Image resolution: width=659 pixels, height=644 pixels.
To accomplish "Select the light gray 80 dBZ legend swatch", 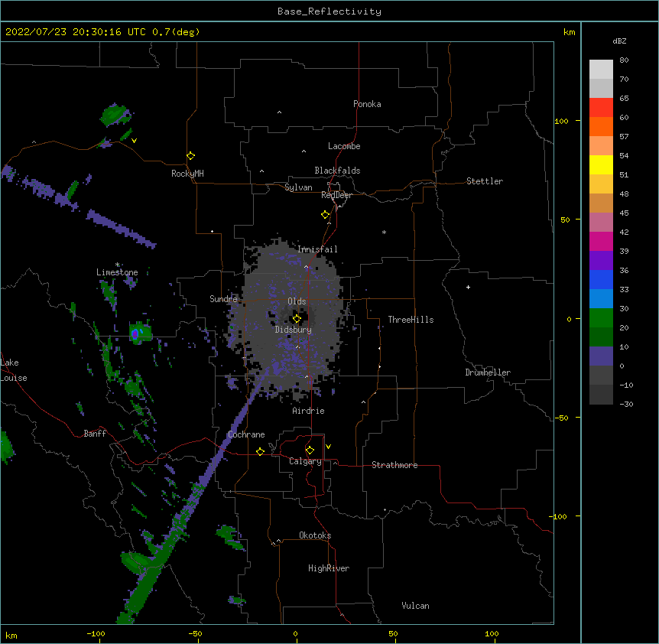I will click(x=601, y=70).
